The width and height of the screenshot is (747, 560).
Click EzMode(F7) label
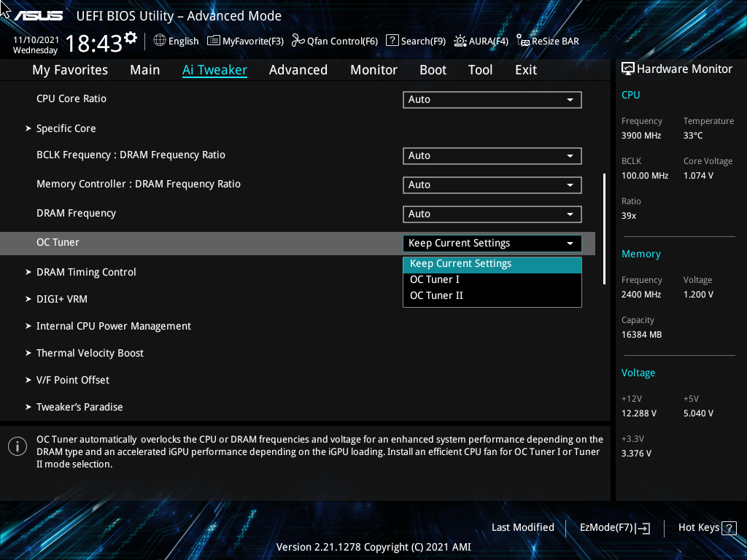click(606, 528)
